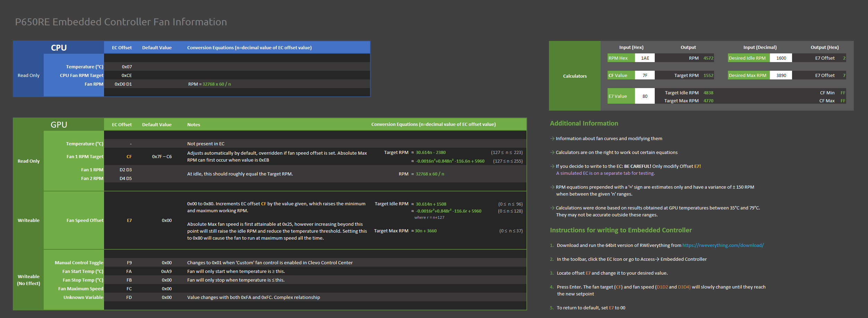This screenshot has width=868, height=318.
Task: Select the '30n + 3660' Target Max RPM equation
Action: coord(426,231)
